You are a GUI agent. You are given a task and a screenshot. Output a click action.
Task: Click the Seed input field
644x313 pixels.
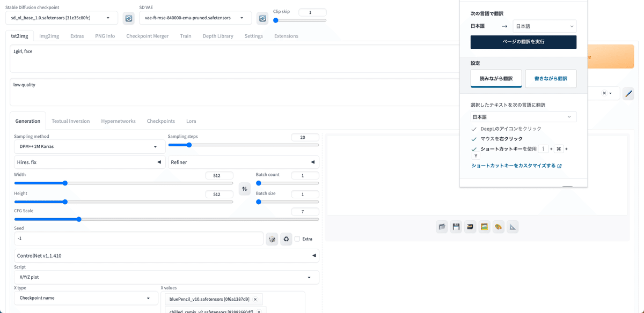pos(138,239)
